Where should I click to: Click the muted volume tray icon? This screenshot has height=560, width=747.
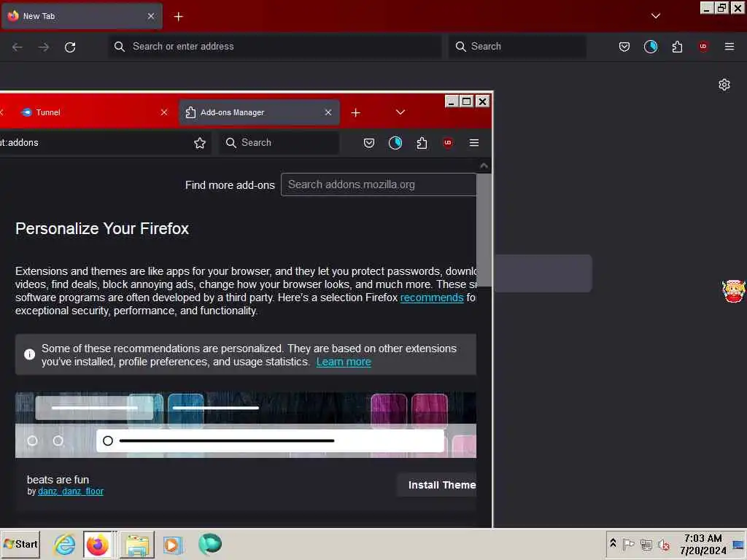point(664,544)
